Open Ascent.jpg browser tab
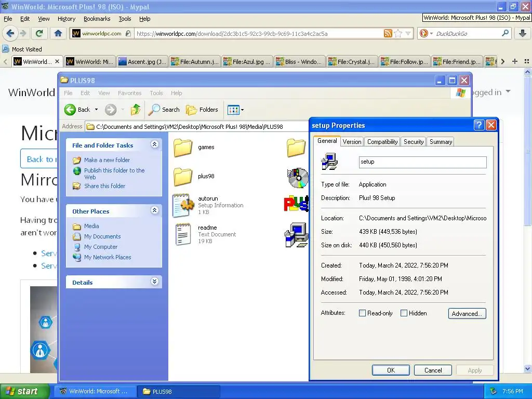Image resolution: width=532 pixels, height=399 pixels. (143, 61)
